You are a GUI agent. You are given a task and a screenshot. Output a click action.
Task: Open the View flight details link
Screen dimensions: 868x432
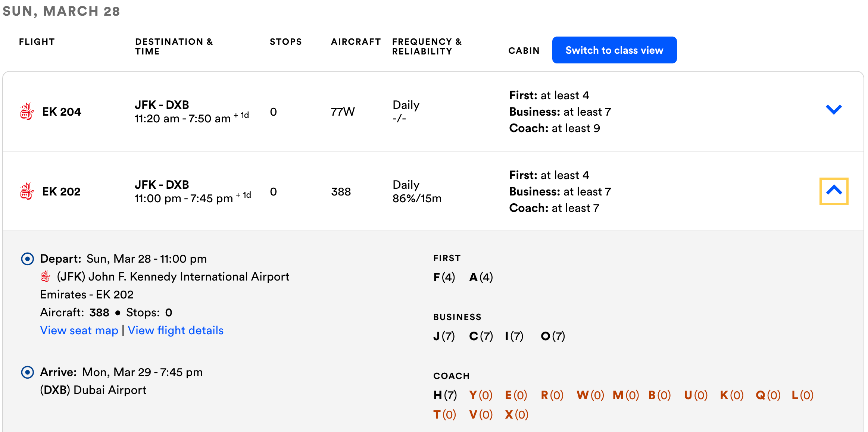click(x=175, y=330)
